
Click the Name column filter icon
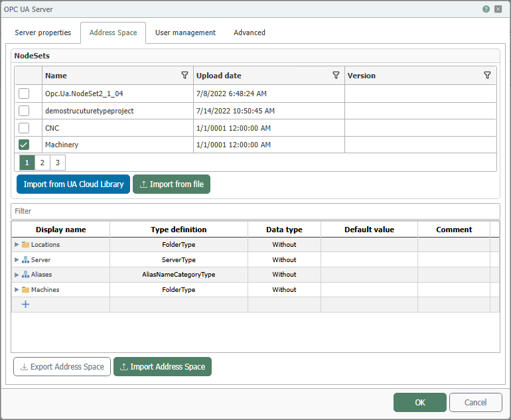(x=184, y=75)
